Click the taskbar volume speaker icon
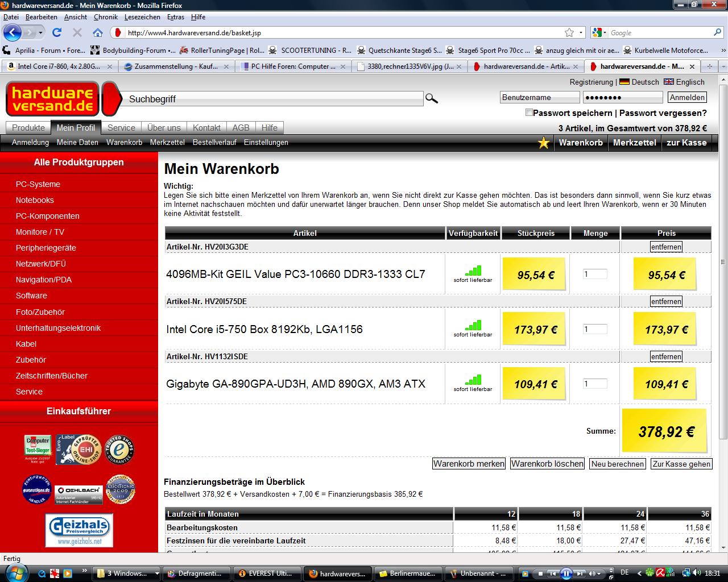This screenshot has height=582, width=728. coord(698,573)
